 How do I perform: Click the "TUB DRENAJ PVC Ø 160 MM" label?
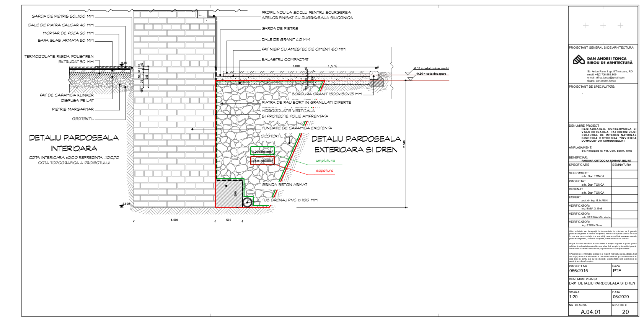(289, 200)
